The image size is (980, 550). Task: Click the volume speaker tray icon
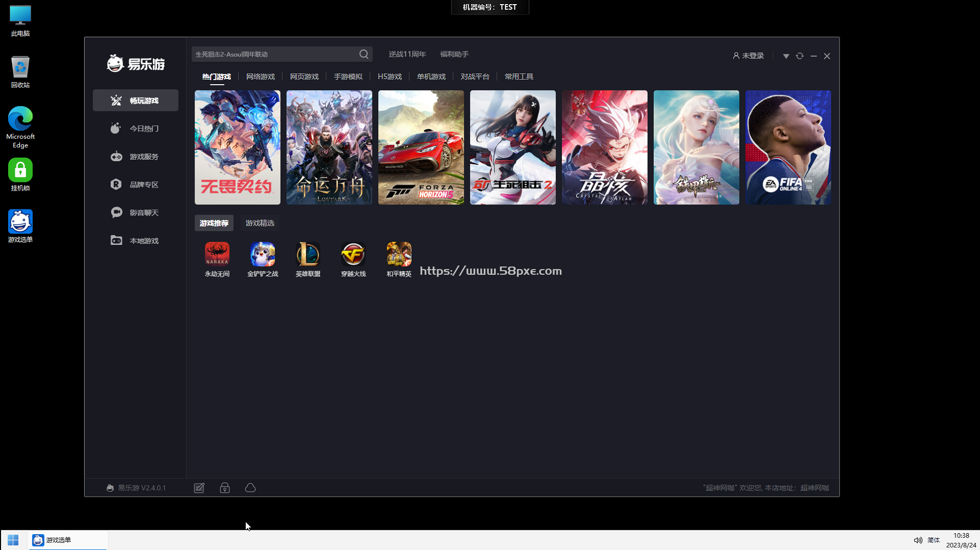point(917,540)
